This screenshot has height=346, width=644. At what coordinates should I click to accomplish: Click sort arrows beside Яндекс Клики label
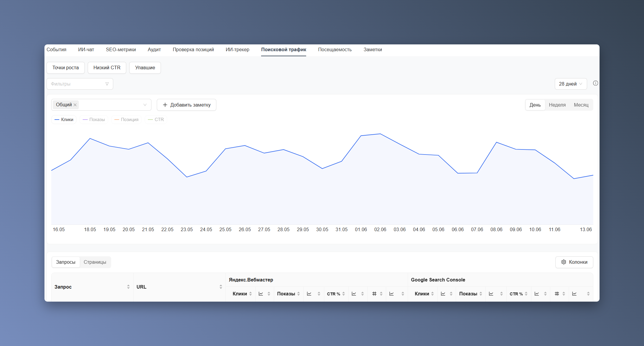[x=250, y=294]
